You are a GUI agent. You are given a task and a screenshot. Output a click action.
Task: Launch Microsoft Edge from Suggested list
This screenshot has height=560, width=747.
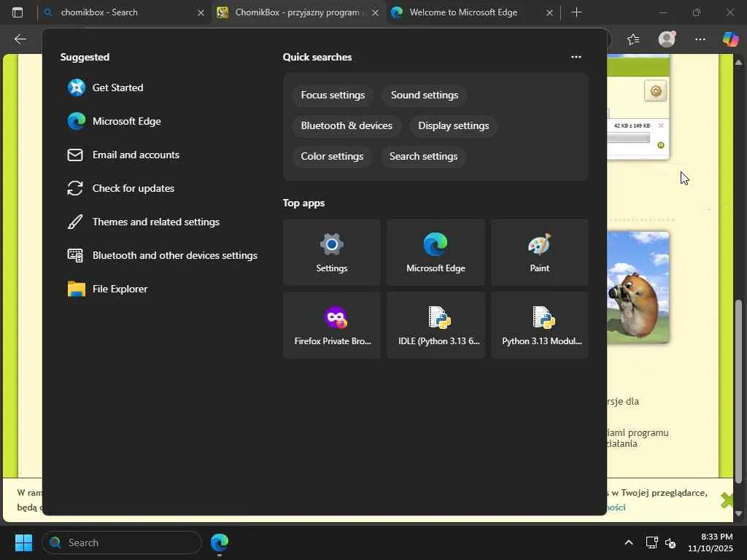point(114,122)
